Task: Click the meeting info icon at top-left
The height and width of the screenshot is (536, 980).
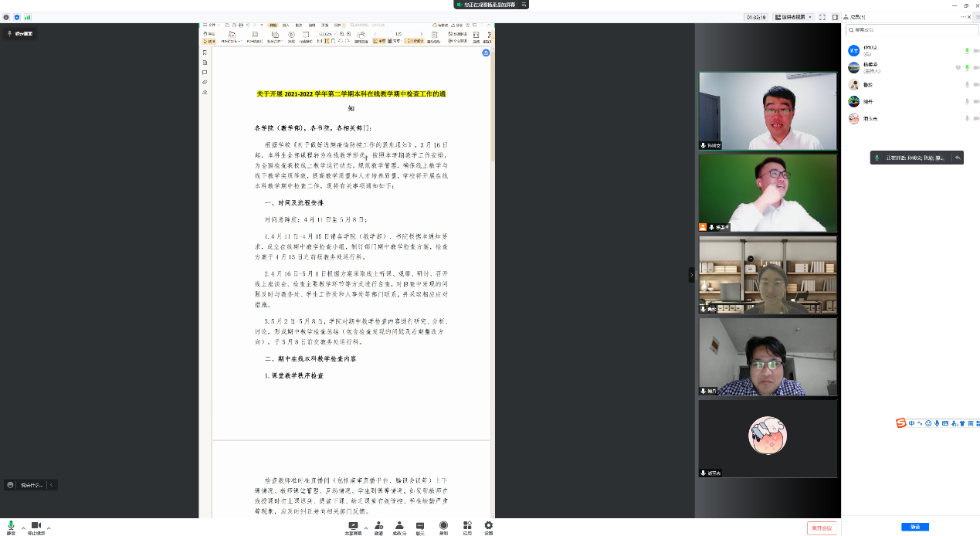Action: point(6,17)
